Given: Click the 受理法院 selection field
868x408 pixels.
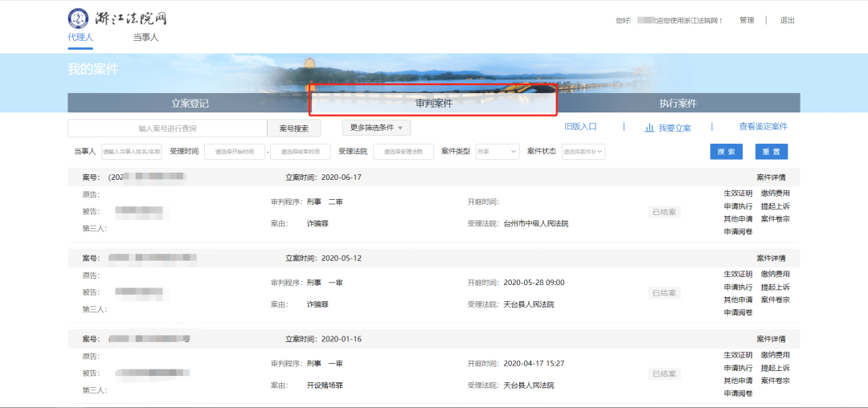Looking at the screenshot, I should tap(403, 152).
